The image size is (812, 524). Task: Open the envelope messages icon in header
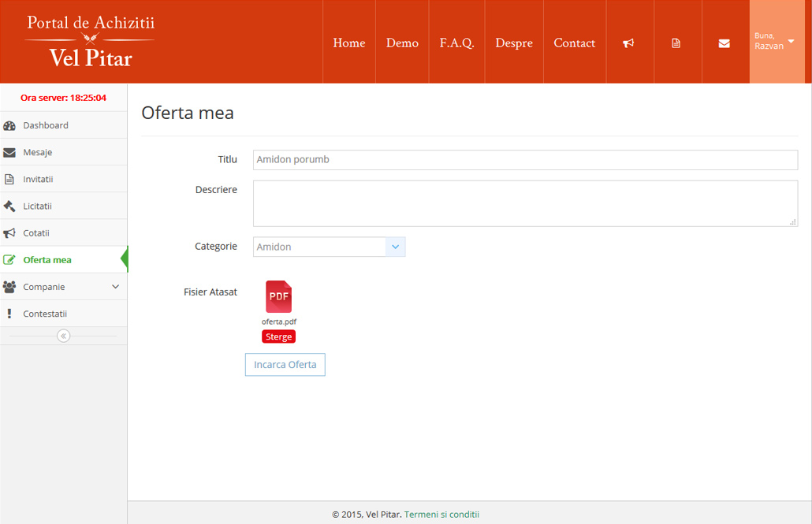(x=724, y=43)
